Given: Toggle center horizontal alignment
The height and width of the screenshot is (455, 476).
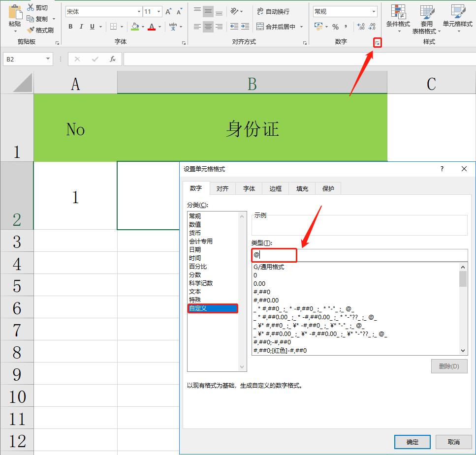Looking at the screenshot, I should (208, 27).
